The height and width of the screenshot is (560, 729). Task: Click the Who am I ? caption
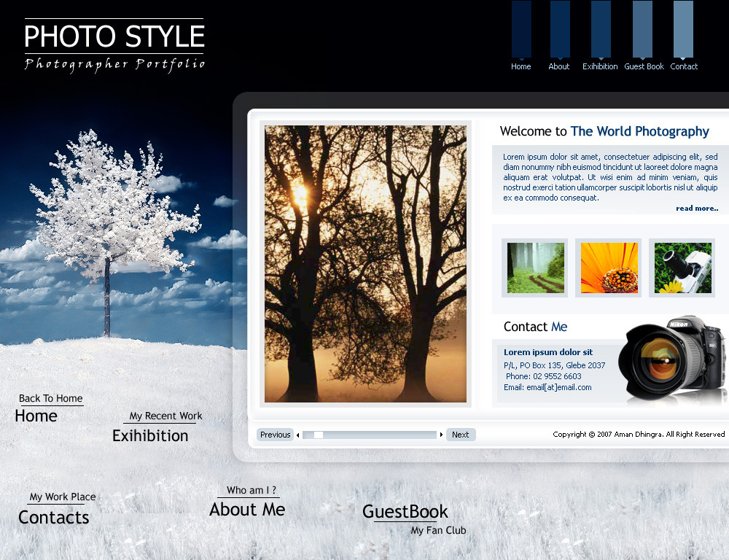coord(252,490)
